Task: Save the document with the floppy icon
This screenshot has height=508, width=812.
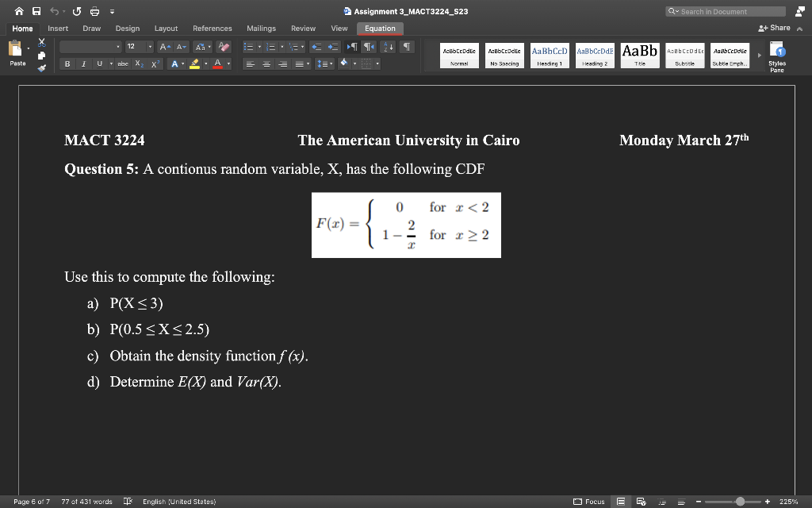Action: [36, 11]
